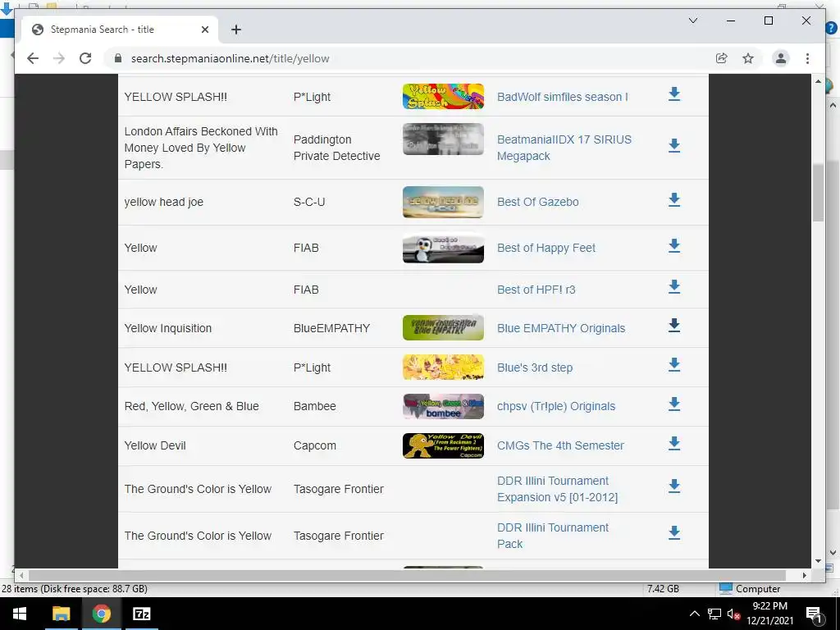Click the artist name Capcom
This screenshot has height=630, width=840.
click(314, 445)
